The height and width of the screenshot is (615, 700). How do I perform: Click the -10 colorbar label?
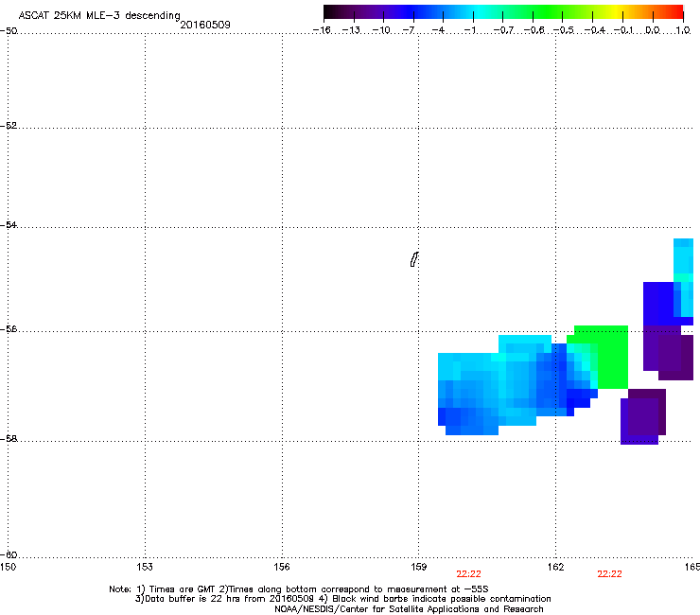pyautogui.click(x=381, y=30)
